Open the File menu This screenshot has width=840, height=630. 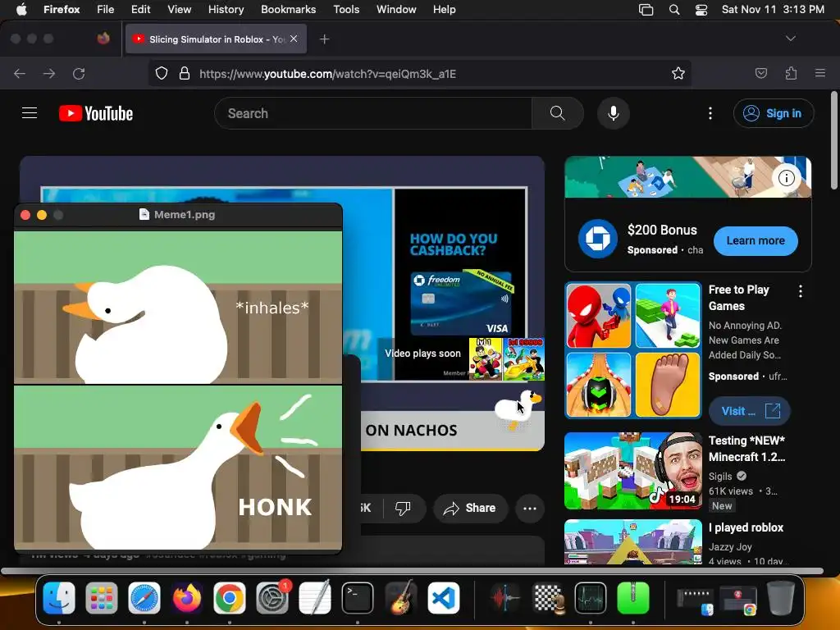(105, 9)
